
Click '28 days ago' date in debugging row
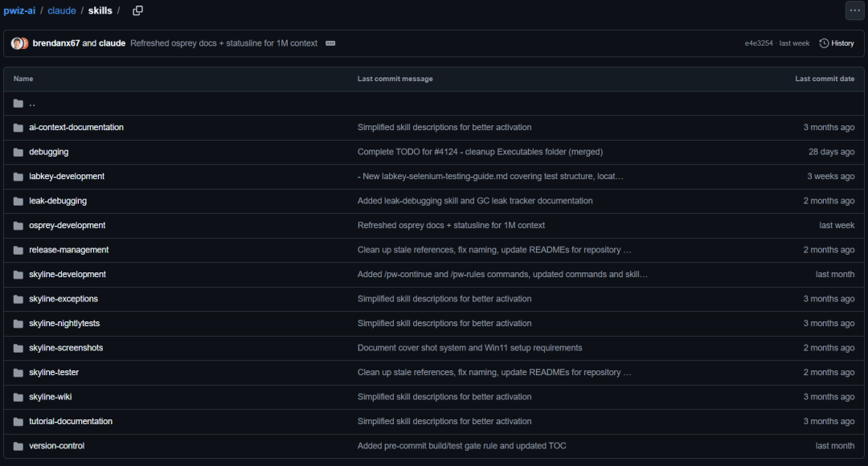click(x=831, y=152)
